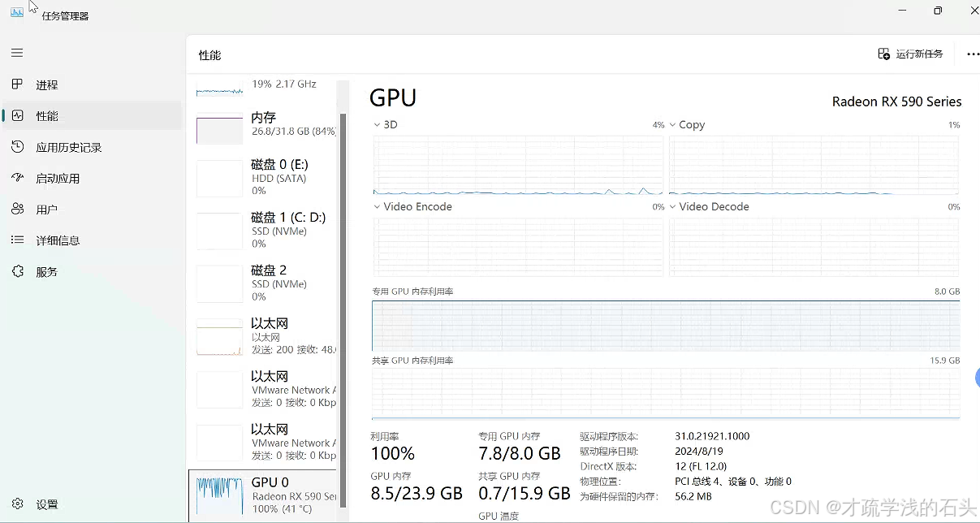Screen dimensions: 980x523
Task: Click the 3D engine usage graph
Action: point(518,165)
